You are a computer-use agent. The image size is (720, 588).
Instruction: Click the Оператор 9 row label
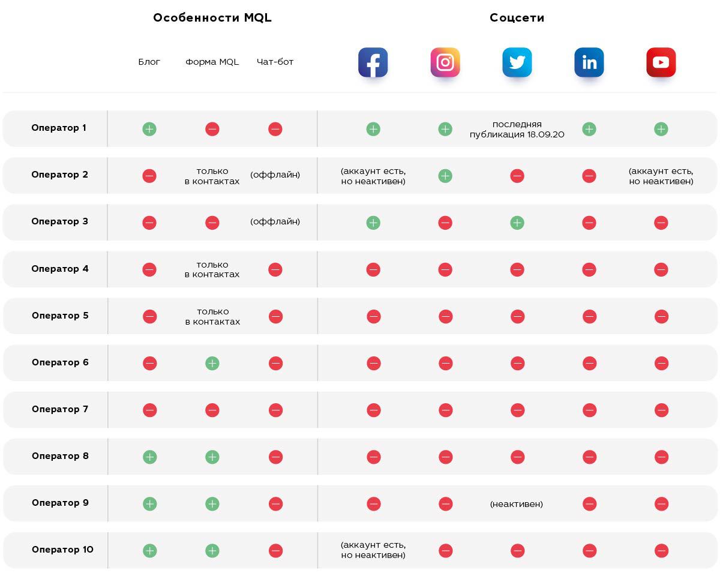[x=60, y=503]
